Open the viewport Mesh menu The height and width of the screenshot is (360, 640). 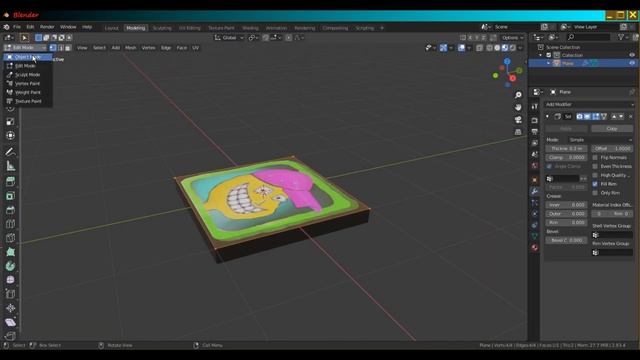tap(131, 48)
